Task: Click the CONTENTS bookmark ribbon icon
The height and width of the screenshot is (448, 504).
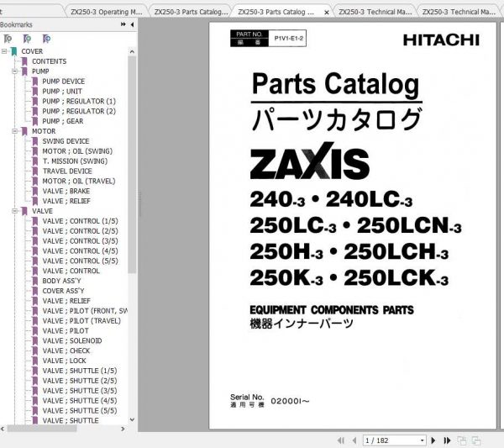Action: click(24, 61)
